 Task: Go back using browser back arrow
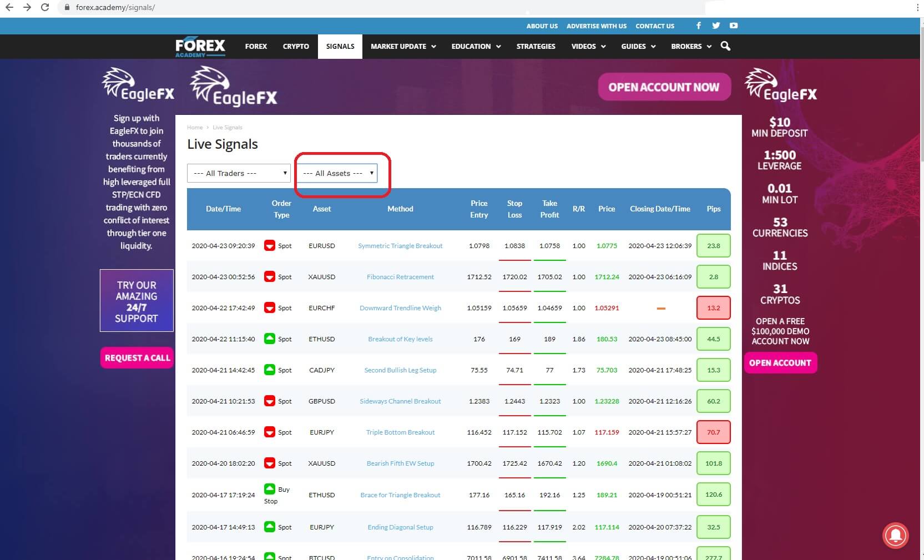[x=9, y=8]
